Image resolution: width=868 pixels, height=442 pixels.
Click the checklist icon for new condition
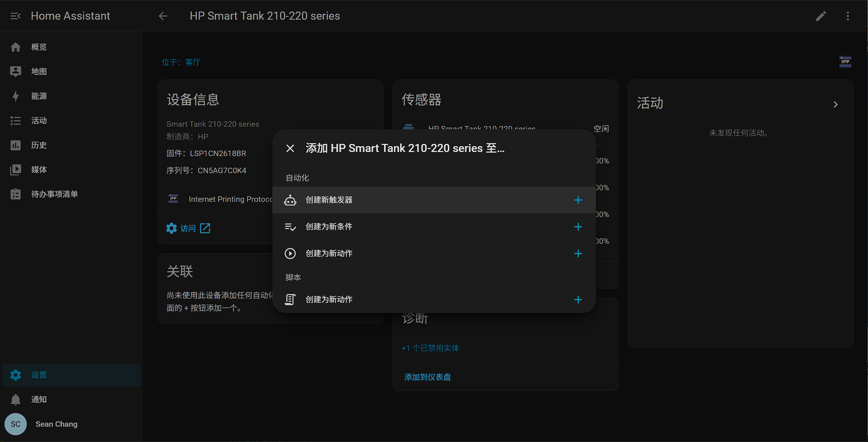tap(290, 227)
